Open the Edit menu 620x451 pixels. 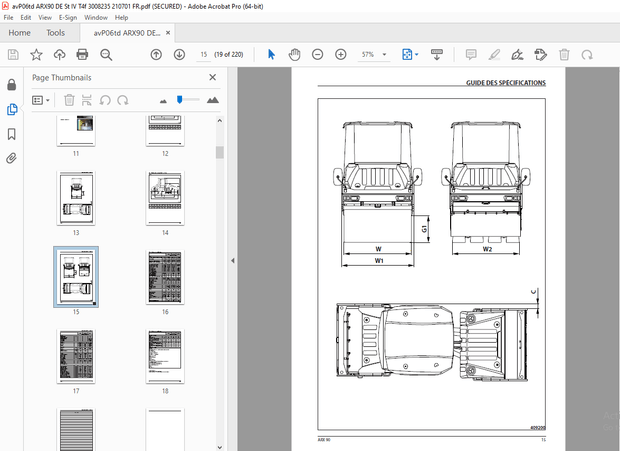(26, 17)
